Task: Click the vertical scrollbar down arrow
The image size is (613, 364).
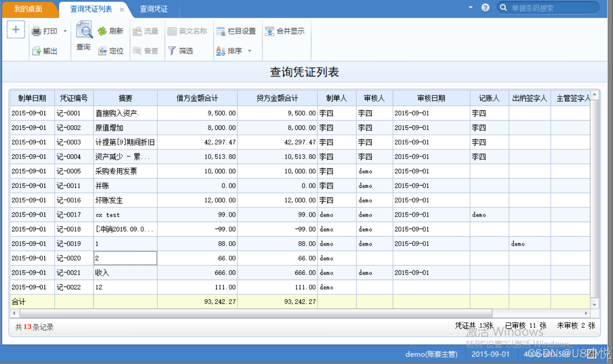Action: (595, 305)
